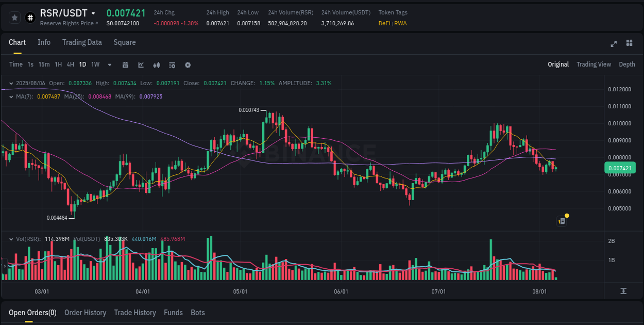The width and height of the screenshot is (644, 325).
Task: Select the DeFi token tag
Action: click(x=384, y=23)
